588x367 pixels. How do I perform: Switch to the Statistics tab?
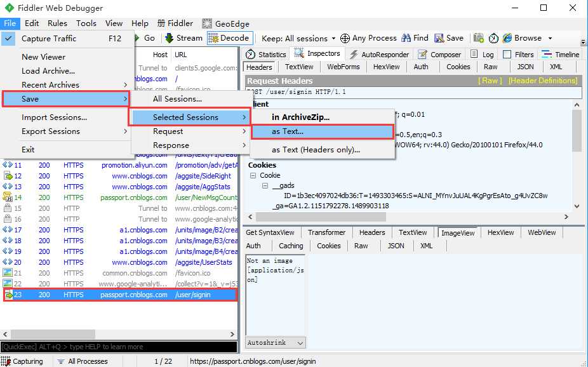[x=266, y=55]
